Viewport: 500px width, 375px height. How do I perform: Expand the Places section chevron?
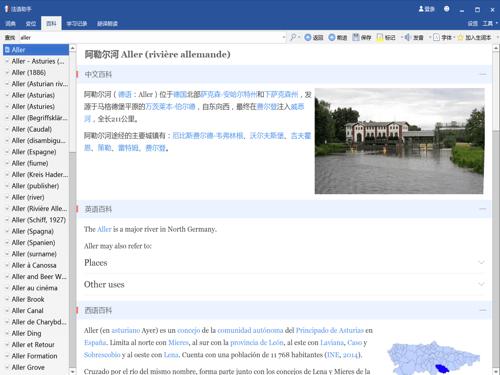[481, 262]
